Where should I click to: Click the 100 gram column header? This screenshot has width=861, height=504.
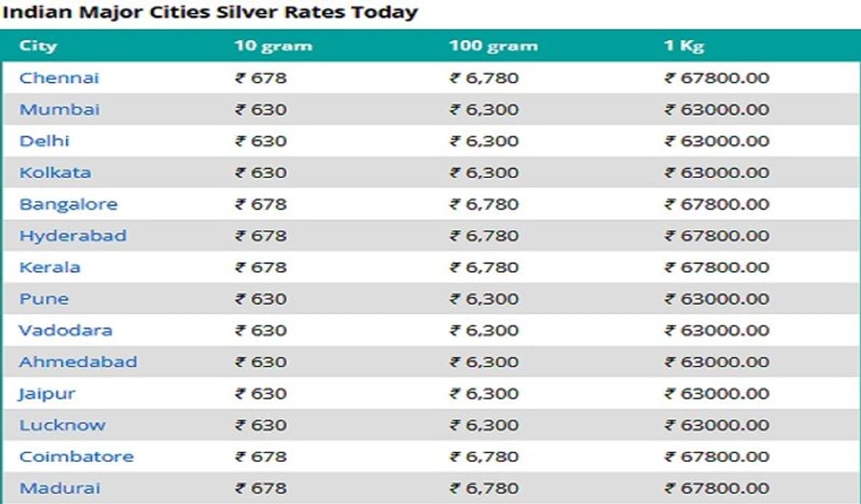[493, 46]
